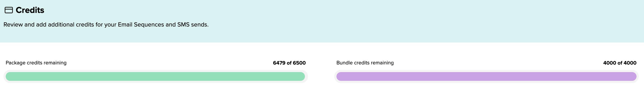Click the Credits card icon
644x92 pixels.
pos(9,10)
